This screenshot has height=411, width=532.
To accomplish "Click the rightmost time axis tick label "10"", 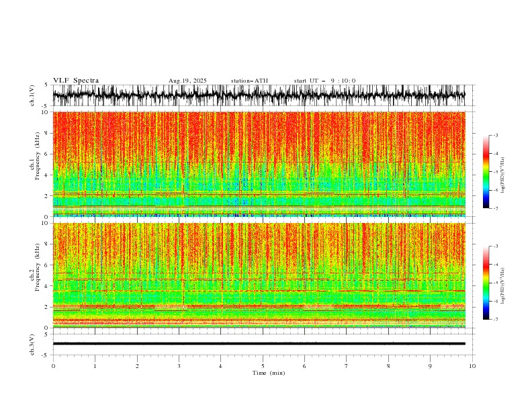I will pyautogui.click(x=472, y=366).
